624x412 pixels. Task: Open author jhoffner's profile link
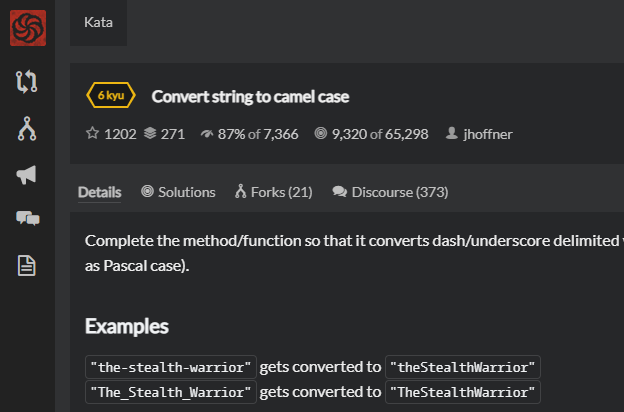pyautogui.click(x=488, y=134)
